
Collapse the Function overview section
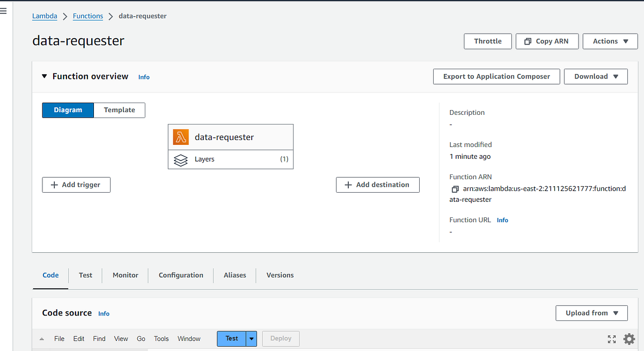pos(44,76)
